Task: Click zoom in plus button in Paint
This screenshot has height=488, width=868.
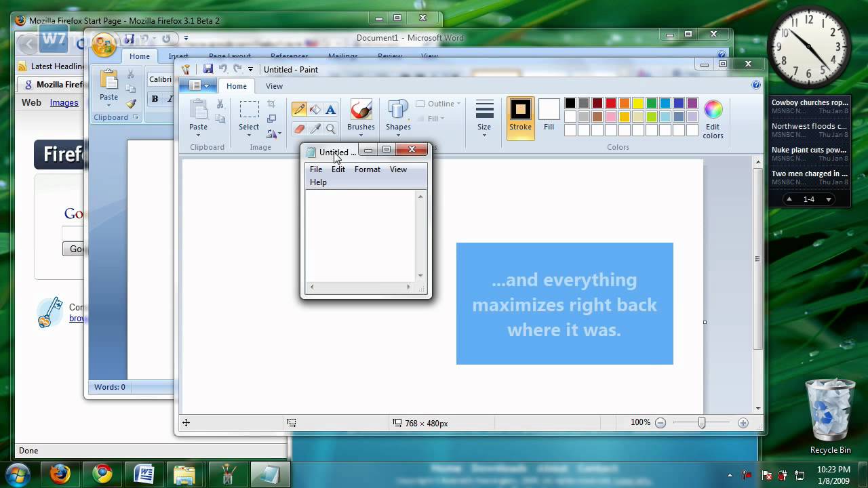Action: click(743, 423)
